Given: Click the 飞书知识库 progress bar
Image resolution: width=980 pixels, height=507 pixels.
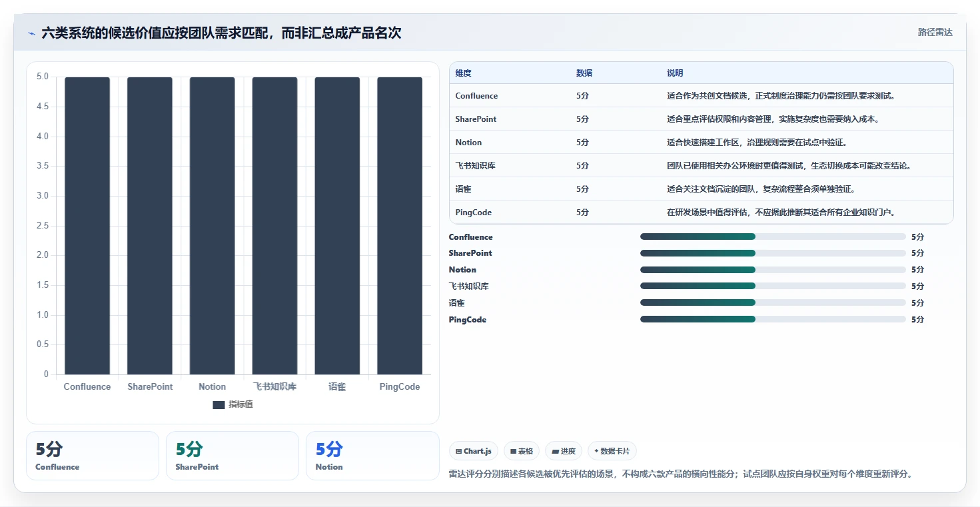Looking at the screenshot, I should click(x=773, y=286).
